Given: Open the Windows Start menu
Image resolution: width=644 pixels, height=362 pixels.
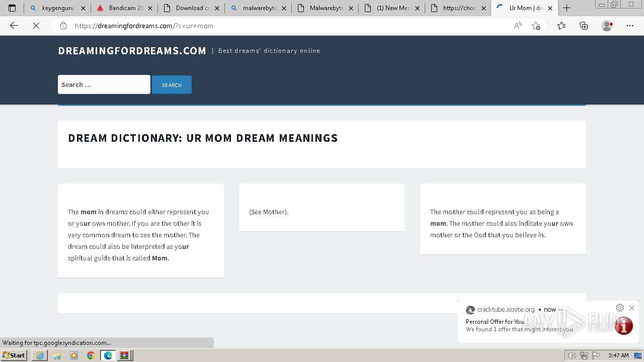Looking at the screenshot, I should [x=14, y=355].
